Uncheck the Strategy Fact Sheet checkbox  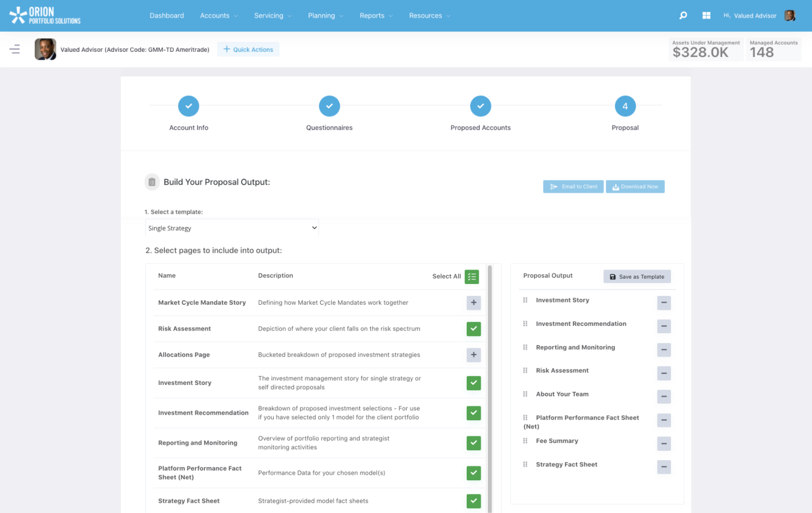point(473,501)
